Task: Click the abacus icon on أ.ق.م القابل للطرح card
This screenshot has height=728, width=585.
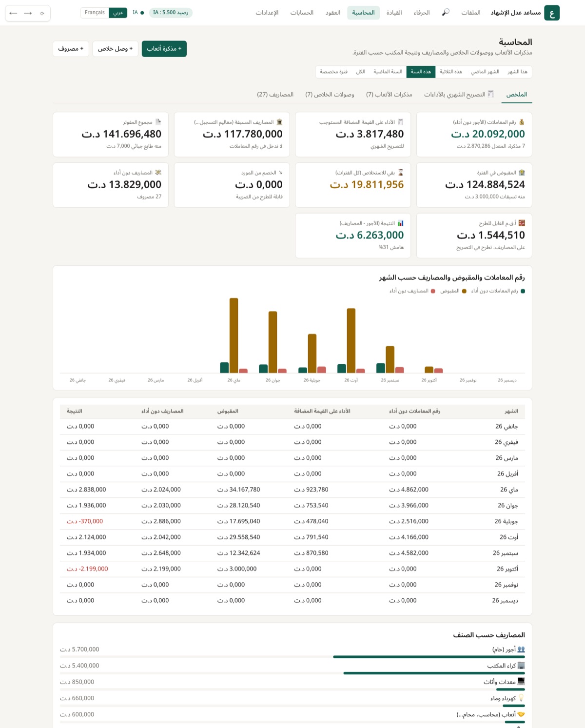Action: (x=522, y=223)
